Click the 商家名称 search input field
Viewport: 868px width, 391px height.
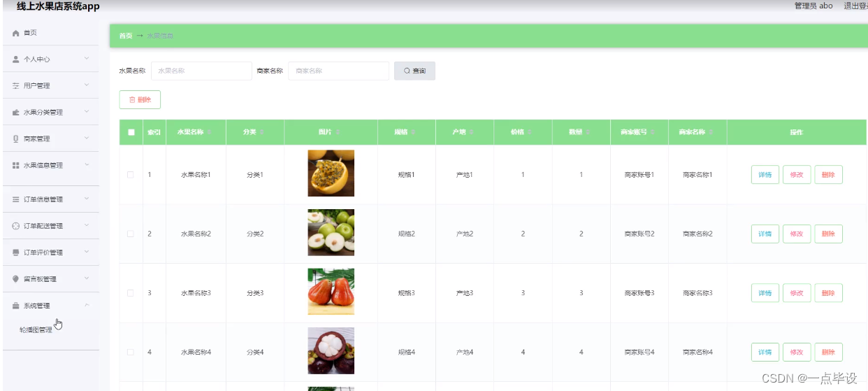(338, 71)
